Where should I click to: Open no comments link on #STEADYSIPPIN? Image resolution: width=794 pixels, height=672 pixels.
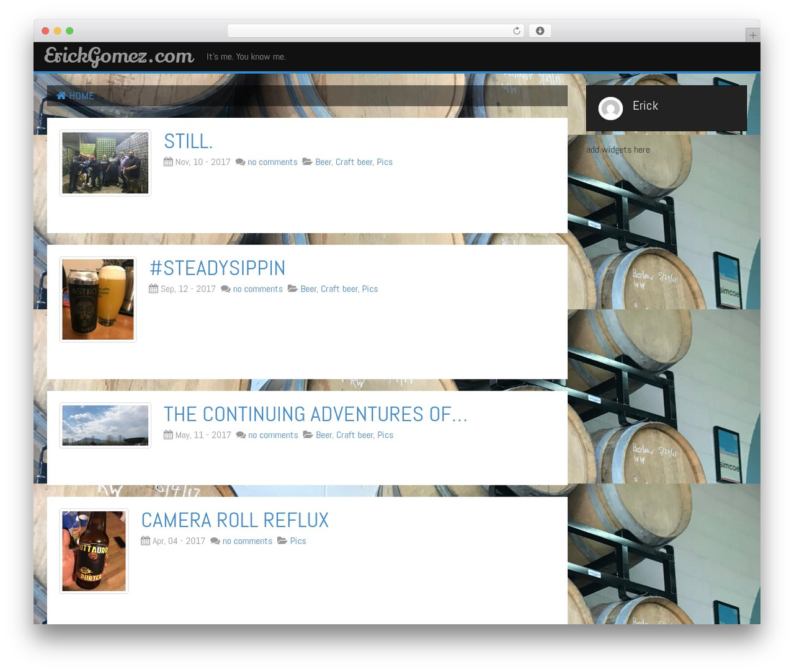pyautogui.click(x=258, y=289)
